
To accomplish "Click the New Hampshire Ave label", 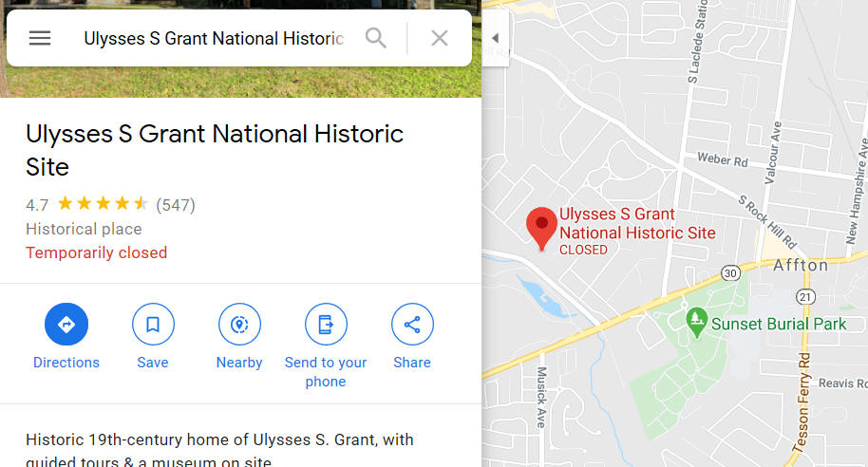I will tap(857, 192).
